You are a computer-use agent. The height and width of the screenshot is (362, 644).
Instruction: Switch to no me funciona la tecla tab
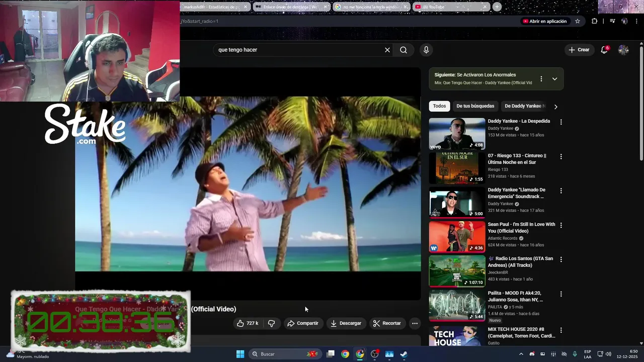(370, 7)
